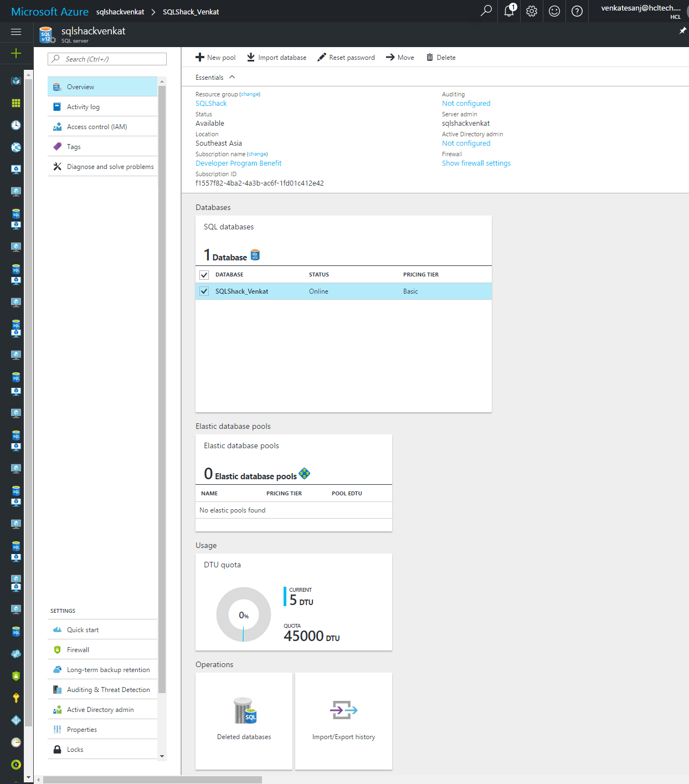The image size is (689, 784).
Task: Click change link next to Resource group
Action: pyautogui.click(x=250, y=94)
